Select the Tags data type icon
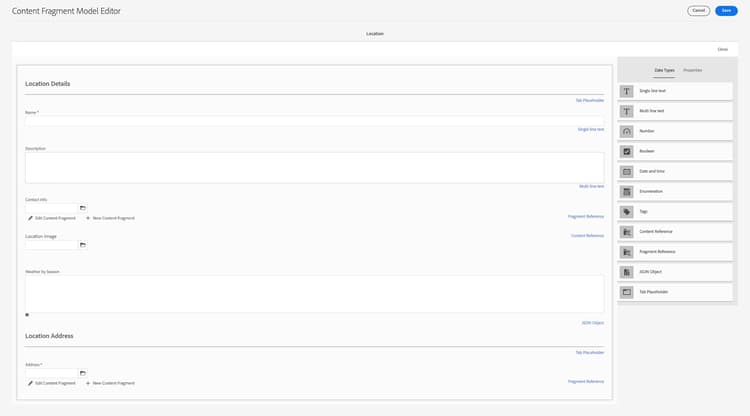This screenshot has width=750, height=416. click(x=626, y=211)
